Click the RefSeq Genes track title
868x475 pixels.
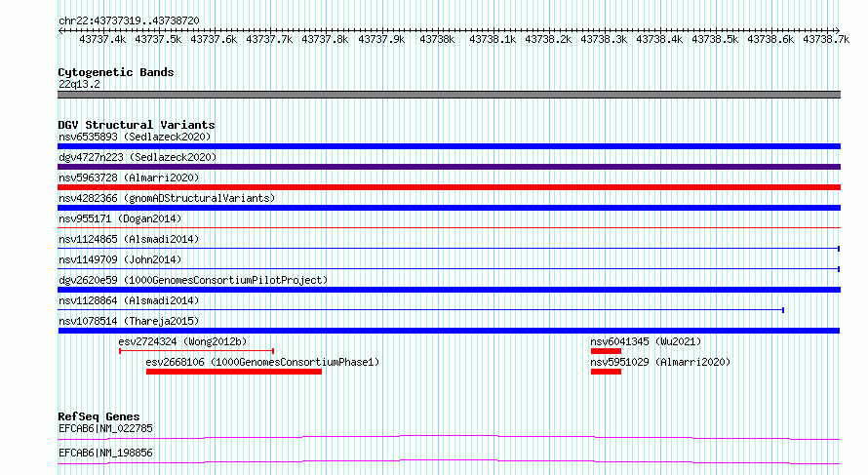99,416
